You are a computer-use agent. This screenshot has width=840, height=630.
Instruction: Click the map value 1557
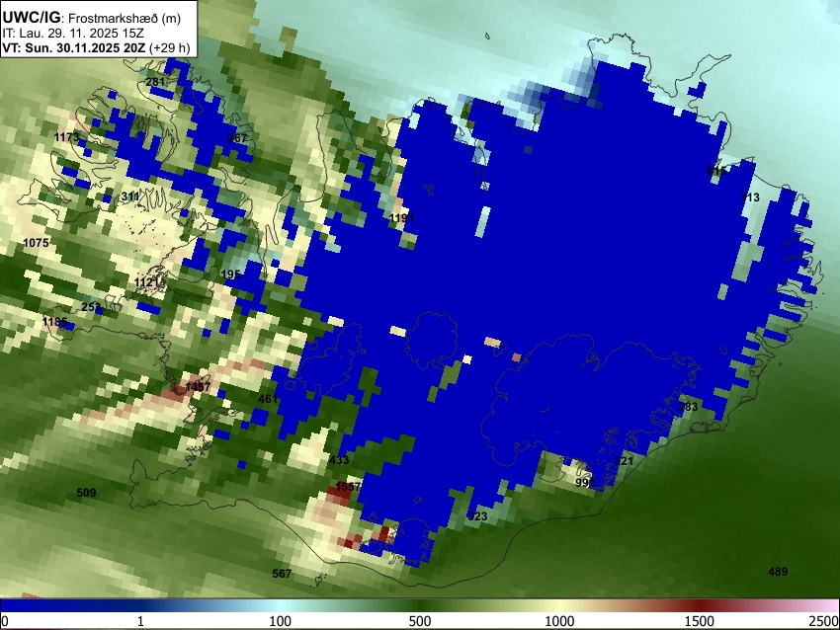(x=348, y=487)
